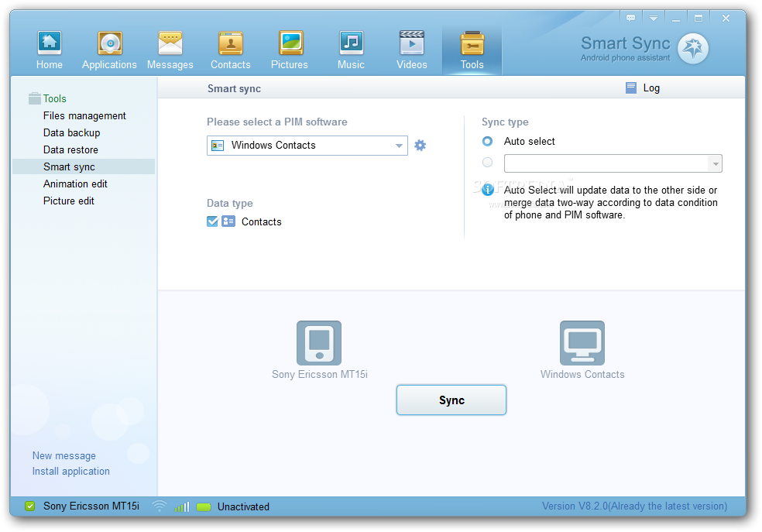The image size is (762, 532).
Task: Click the Windows Contacts computer icon
Action: point(582,342)
